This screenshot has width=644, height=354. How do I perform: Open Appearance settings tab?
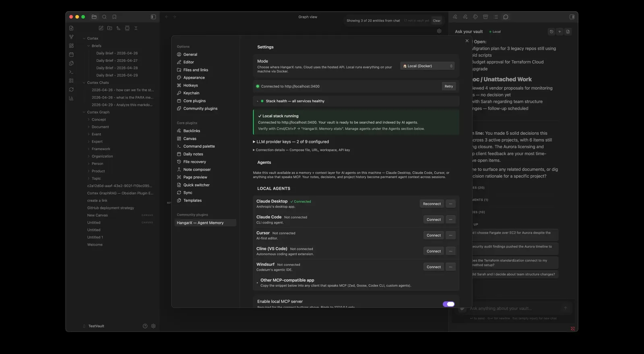coord(194,78)
